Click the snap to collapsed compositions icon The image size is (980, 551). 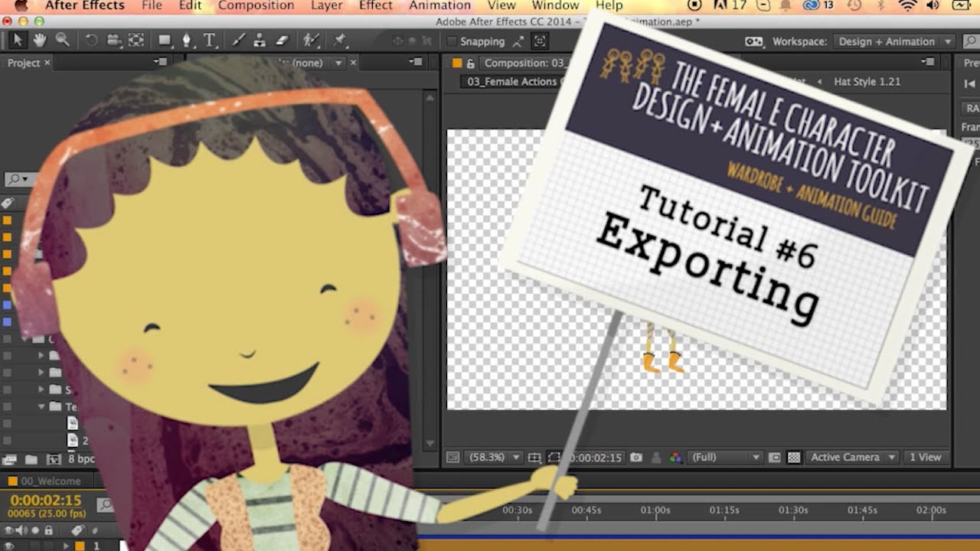541,41
